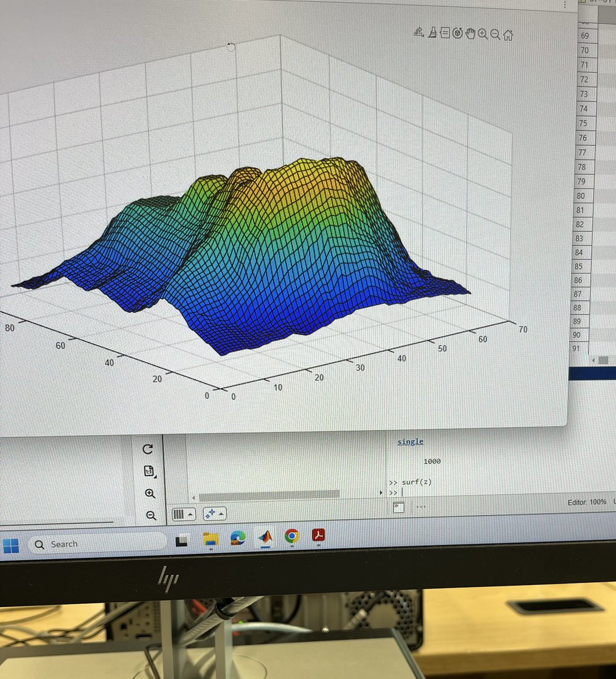Click the empty Command Window prompt
This screenshot has width=616, height=679.
(x=403, y=493)
